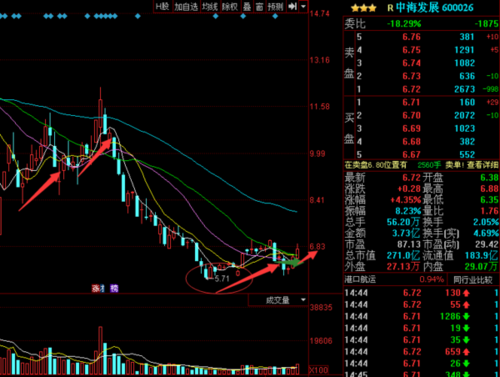Image resolution: width=500 pixels, height=377 pixels.
Task: Click the blue diamond event marker under 均线
Action: coord(215,16)
